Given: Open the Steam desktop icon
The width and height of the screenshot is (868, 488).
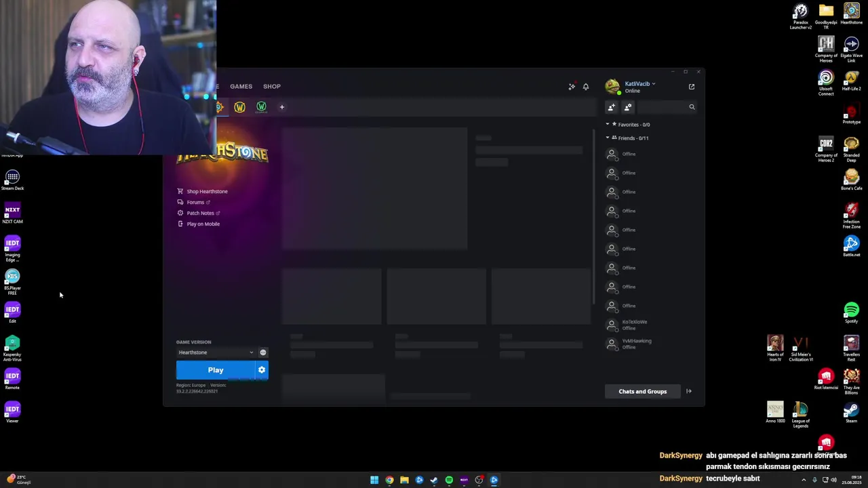Looking at the screenshot, I should (x=852, y=412).
